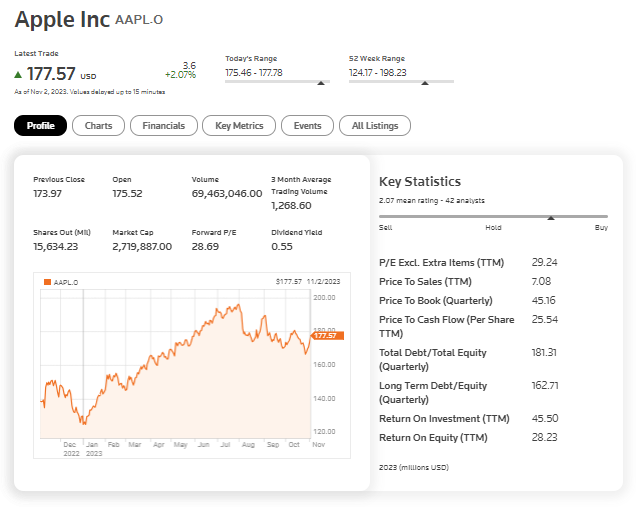Click the Today's Range slider marker
The image size is (636, 514).
pyautogui.click(x=321, y=83)
